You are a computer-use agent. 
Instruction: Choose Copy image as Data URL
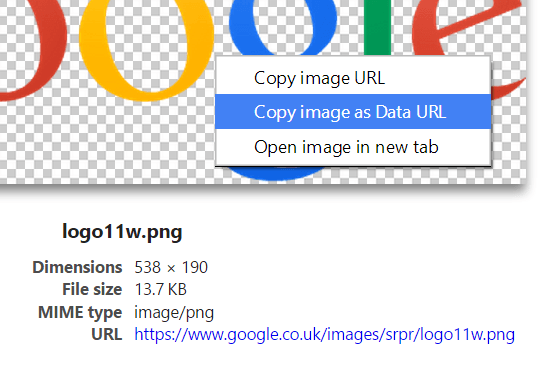(353, 111)
